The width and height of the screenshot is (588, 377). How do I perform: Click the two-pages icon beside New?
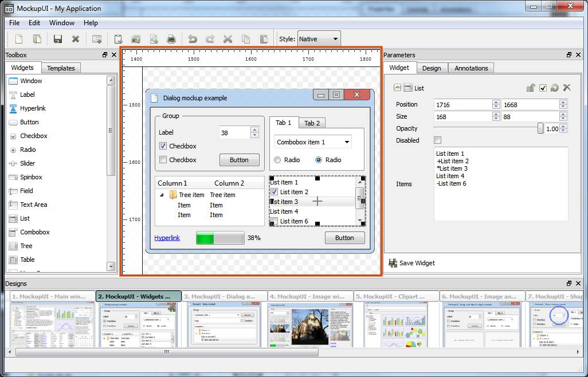click(37, 39)
